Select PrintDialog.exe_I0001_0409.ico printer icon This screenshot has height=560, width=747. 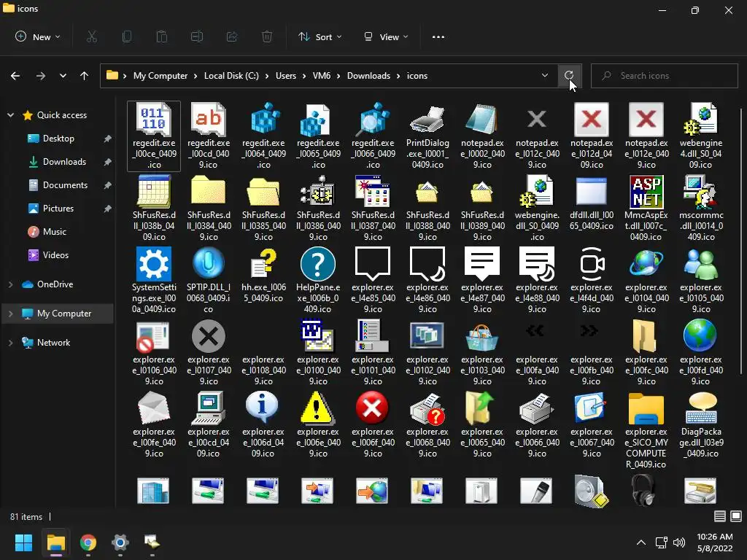coord(427,136)
